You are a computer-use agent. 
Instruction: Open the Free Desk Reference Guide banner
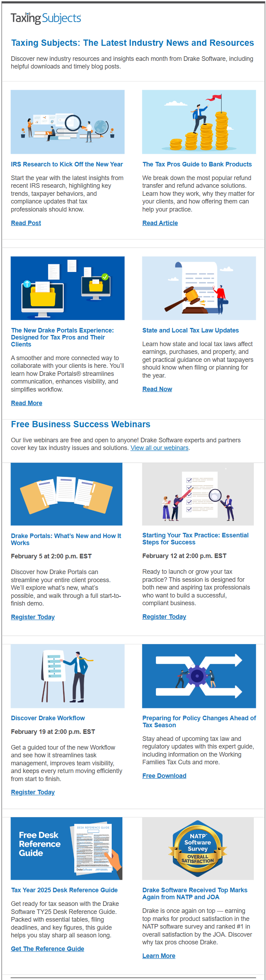[66, 848]
